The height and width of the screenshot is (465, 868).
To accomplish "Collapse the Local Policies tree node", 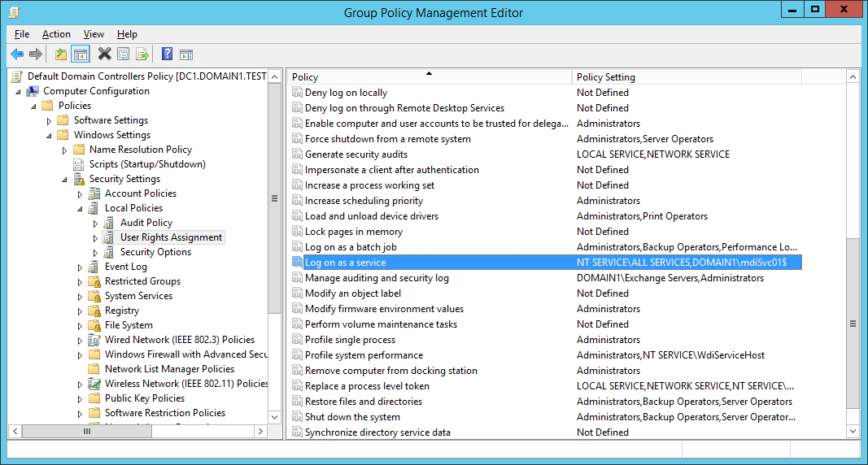I will 80,208.
